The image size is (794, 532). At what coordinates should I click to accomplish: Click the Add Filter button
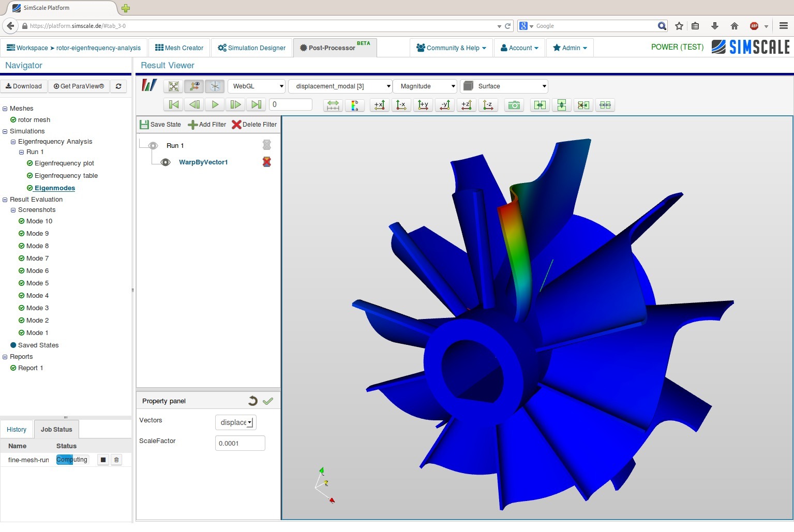[207, 125]
